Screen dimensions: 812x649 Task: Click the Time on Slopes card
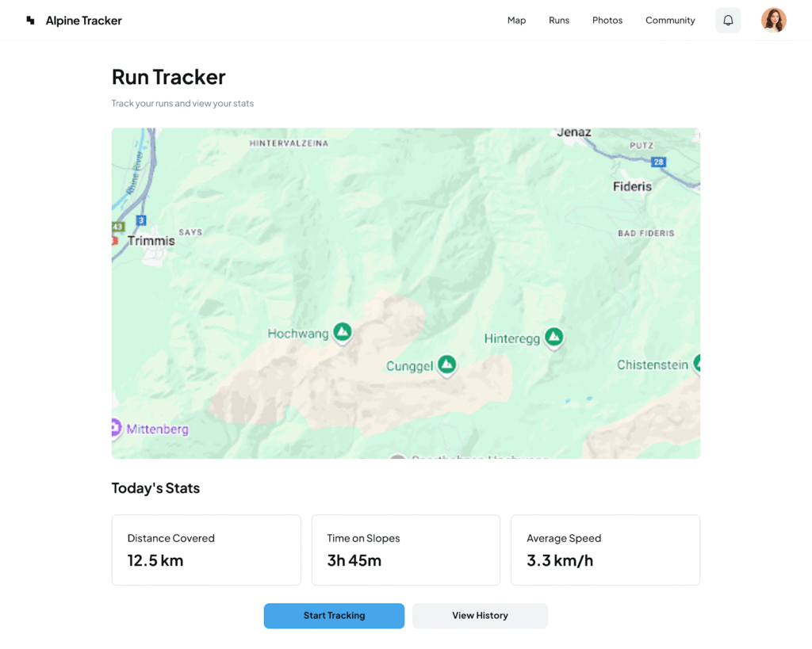coord(406,550)
